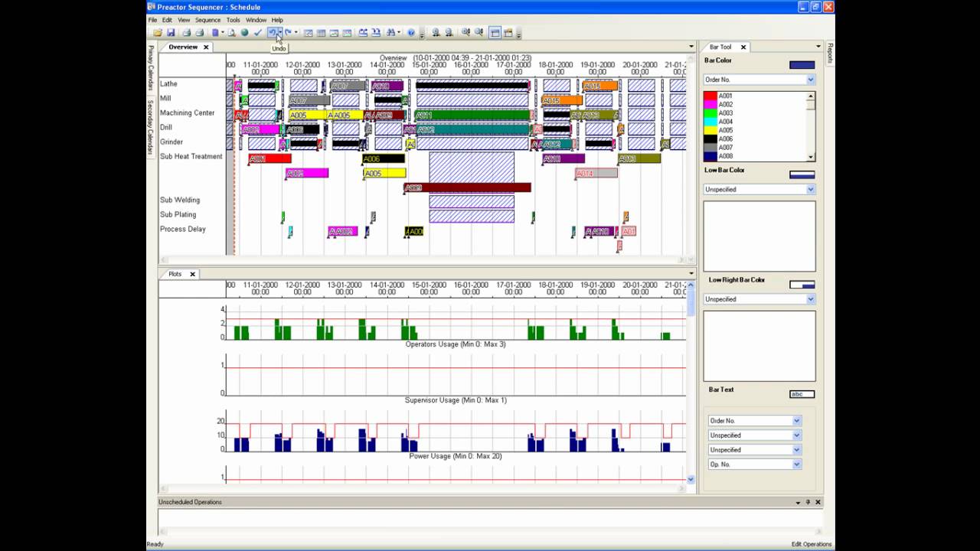Click the Low Right Bar Color swatch
Screen dimensions: 980x551
click(802, 285)
